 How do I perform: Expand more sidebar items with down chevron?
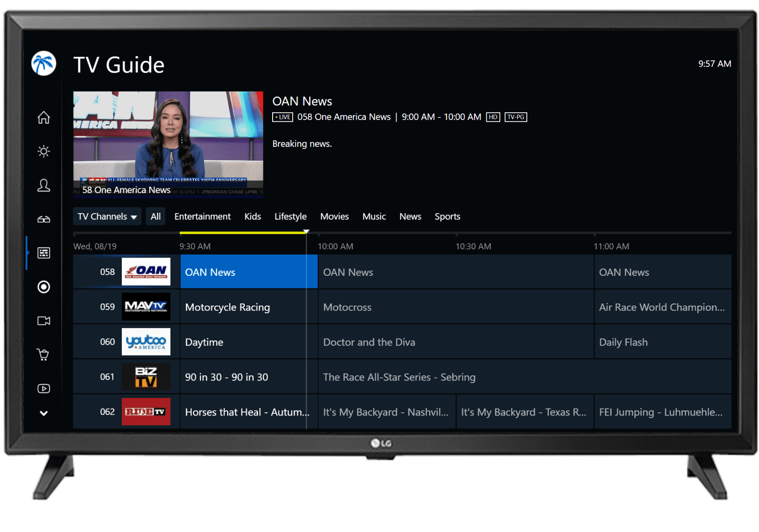click(x=43, y=413)
